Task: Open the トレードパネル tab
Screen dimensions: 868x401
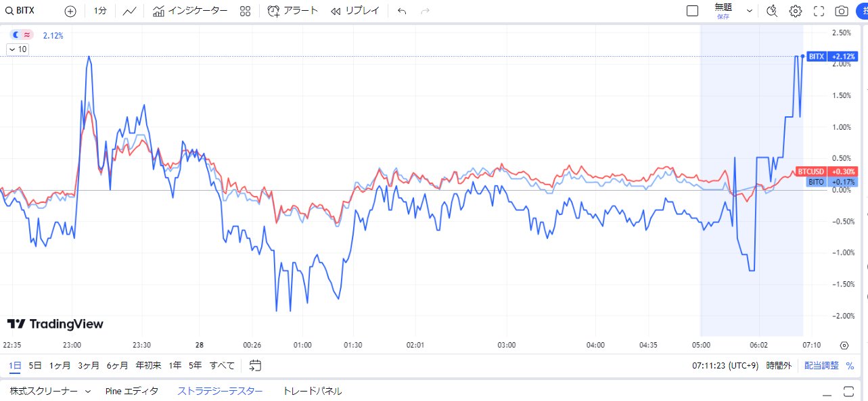Action: click(312, 391)
